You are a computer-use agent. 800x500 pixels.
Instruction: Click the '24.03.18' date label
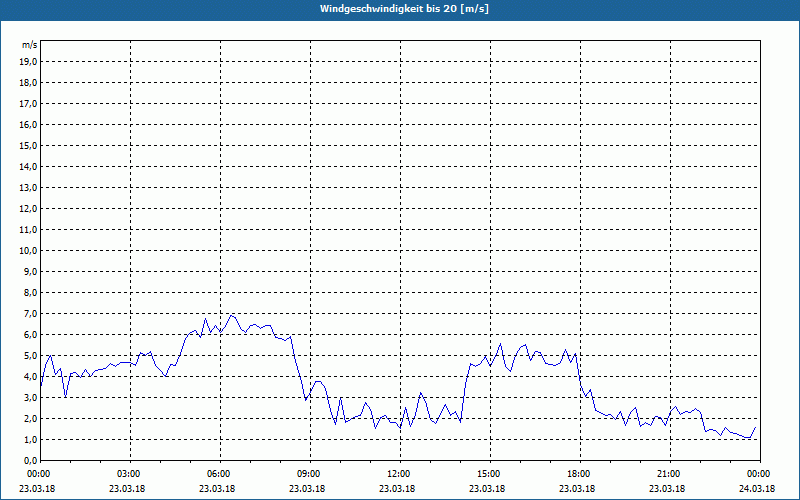(x=757, y=489)
